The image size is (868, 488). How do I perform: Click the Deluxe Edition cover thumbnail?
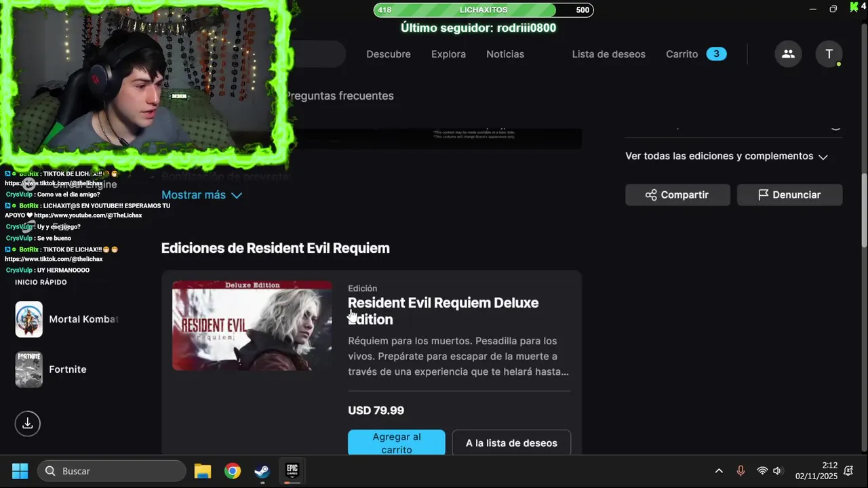(252, 325)
